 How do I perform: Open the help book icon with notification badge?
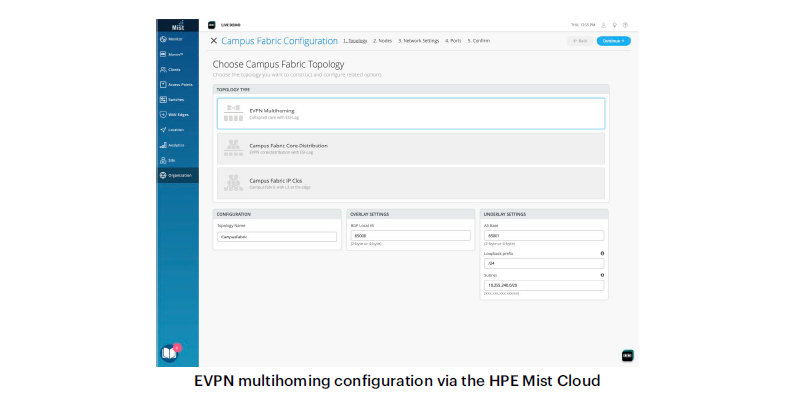coord(170,352)
